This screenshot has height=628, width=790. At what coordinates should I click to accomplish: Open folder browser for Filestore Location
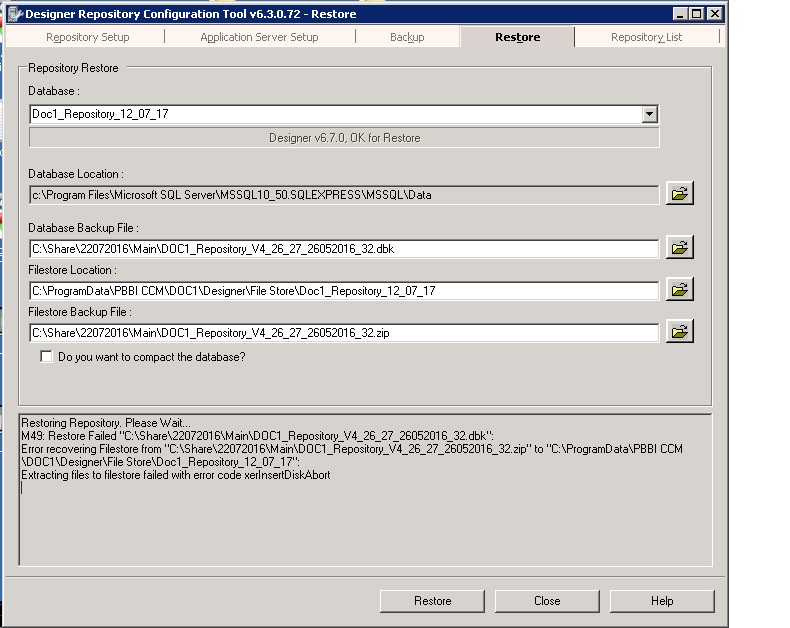(679, 290)
